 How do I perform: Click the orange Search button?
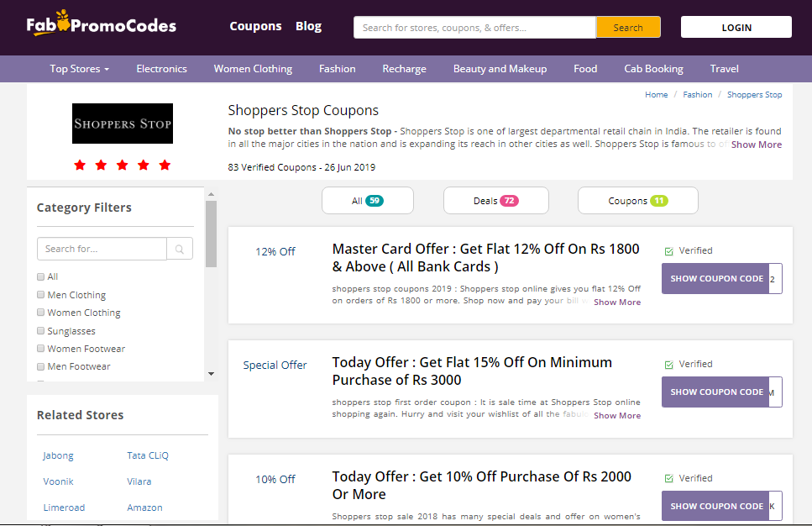point(628,28)
